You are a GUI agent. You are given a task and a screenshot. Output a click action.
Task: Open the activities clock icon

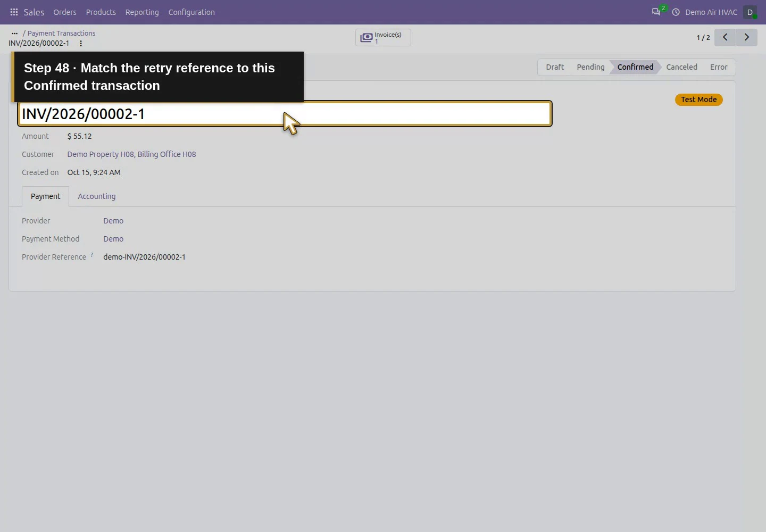pyautogui.click(x=676, y=12)
